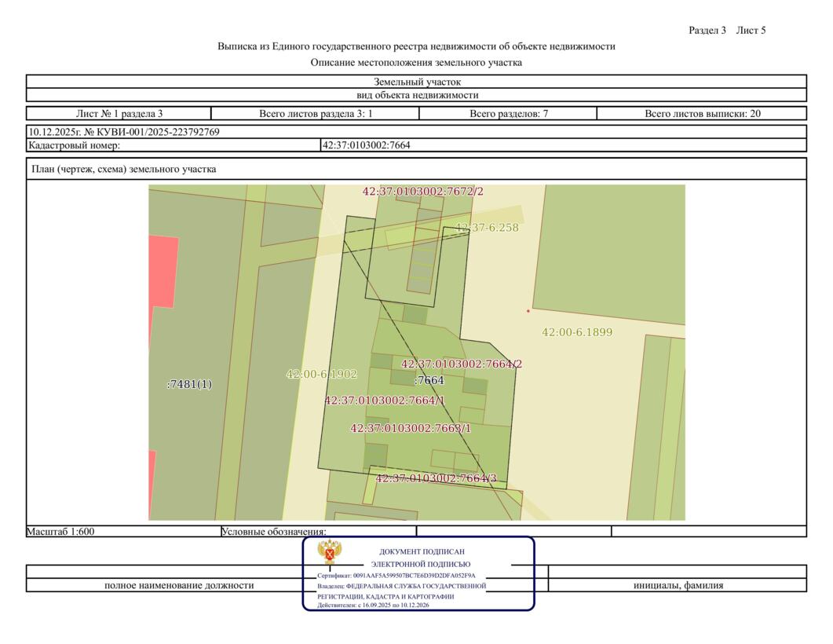This screenshot has width=833, height=644.
Task: Select zone label 42:00-6.1902 on the map
Action: pyautogui.click(x=322, y=375)
